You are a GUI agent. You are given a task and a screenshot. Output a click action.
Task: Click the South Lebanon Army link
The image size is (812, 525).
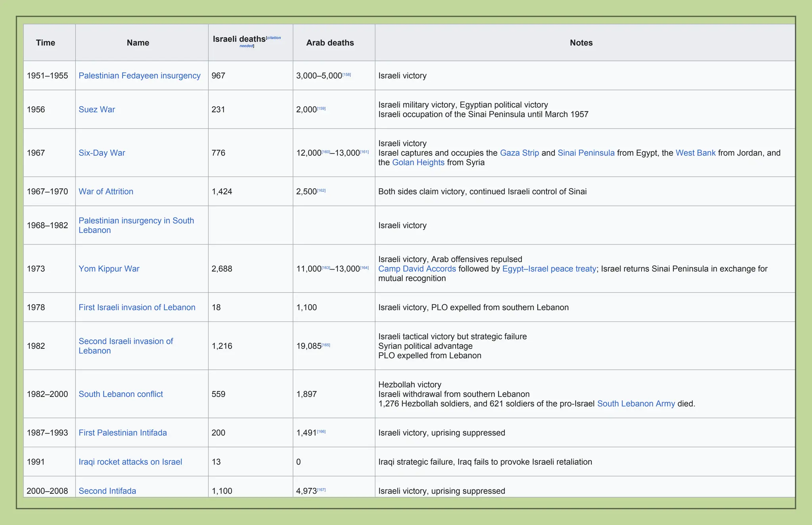(x=636, y=404)
